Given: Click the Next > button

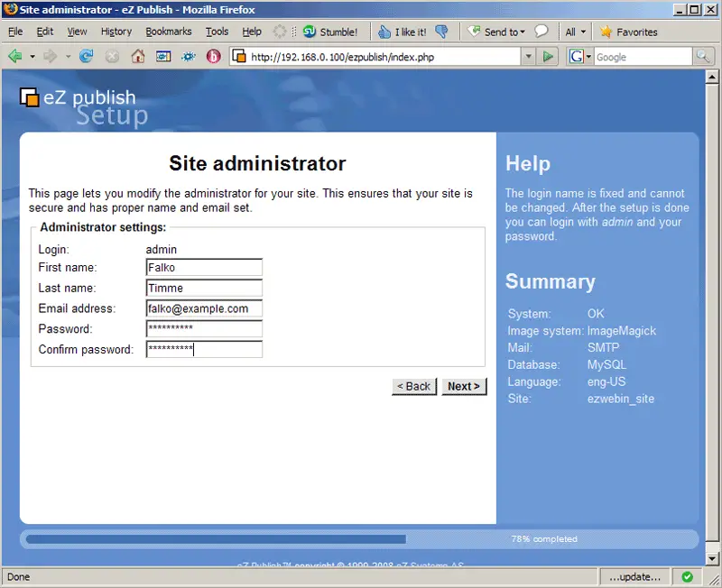Looking at the screenshot, I should pyautogui.click(x=464, y=387).
